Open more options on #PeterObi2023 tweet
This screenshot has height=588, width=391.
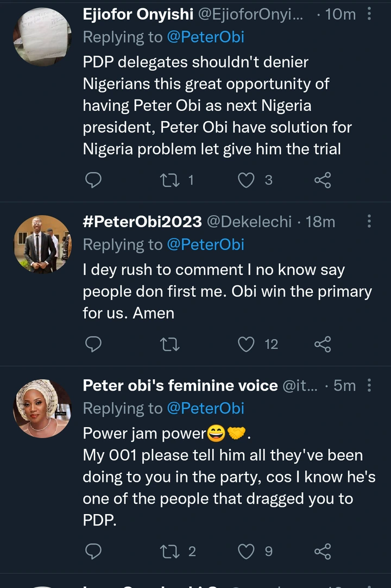click(369, 221)
